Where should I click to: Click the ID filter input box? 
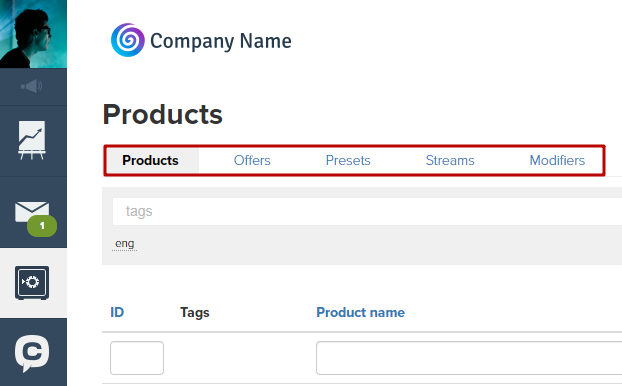[137, 358]
